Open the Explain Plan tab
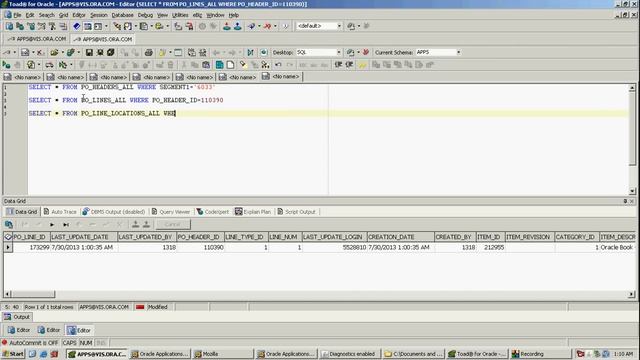The width and height of the screenshot is (640, 360). pos(253,212)
